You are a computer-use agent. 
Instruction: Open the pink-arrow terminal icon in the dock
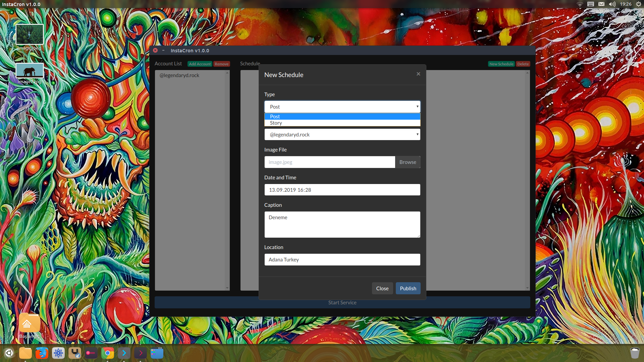[141, 353]
